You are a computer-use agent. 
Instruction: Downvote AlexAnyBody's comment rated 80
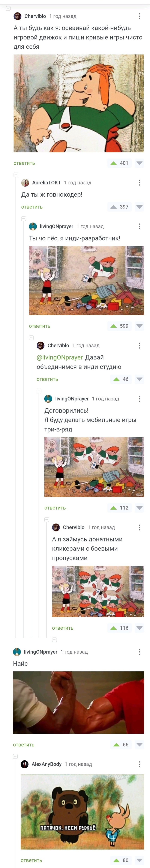point(139,860)
